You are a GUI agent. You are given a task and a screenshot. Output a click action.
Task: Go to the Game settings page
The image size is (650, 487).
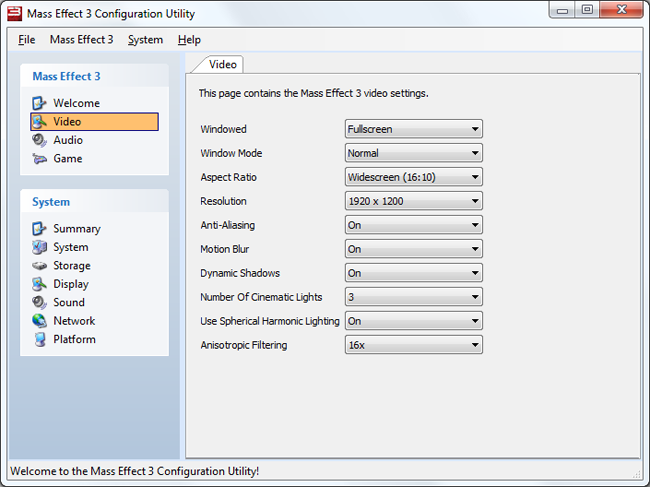[x=68, y=159]
